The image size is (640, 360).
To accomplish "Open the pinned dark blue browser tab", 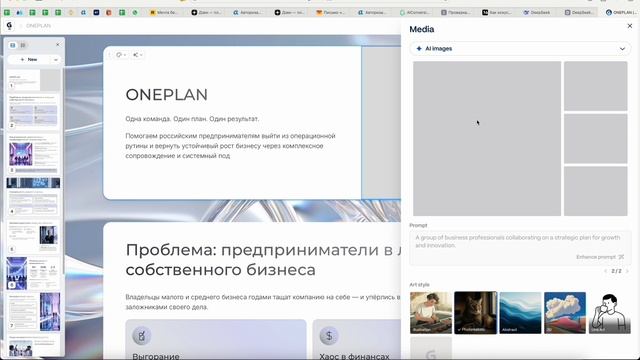I will (96, 13).
